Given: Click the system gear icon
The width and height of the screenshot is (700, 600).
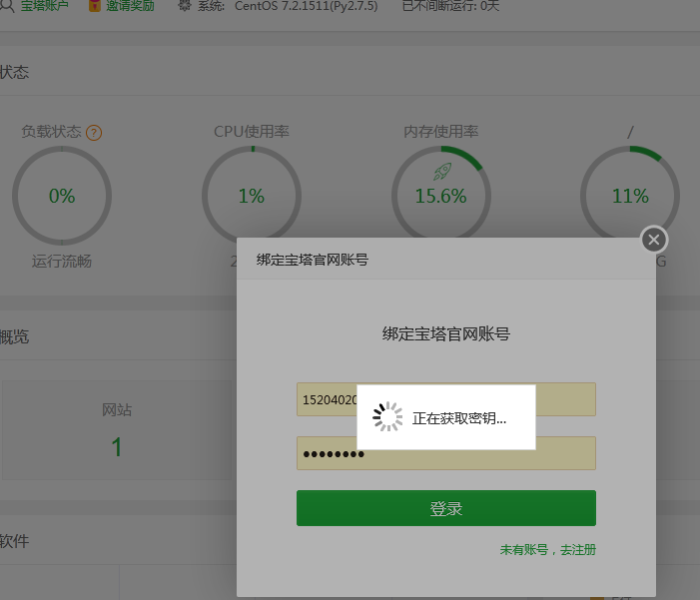Looking at the screenshot, I should [185, 5].
